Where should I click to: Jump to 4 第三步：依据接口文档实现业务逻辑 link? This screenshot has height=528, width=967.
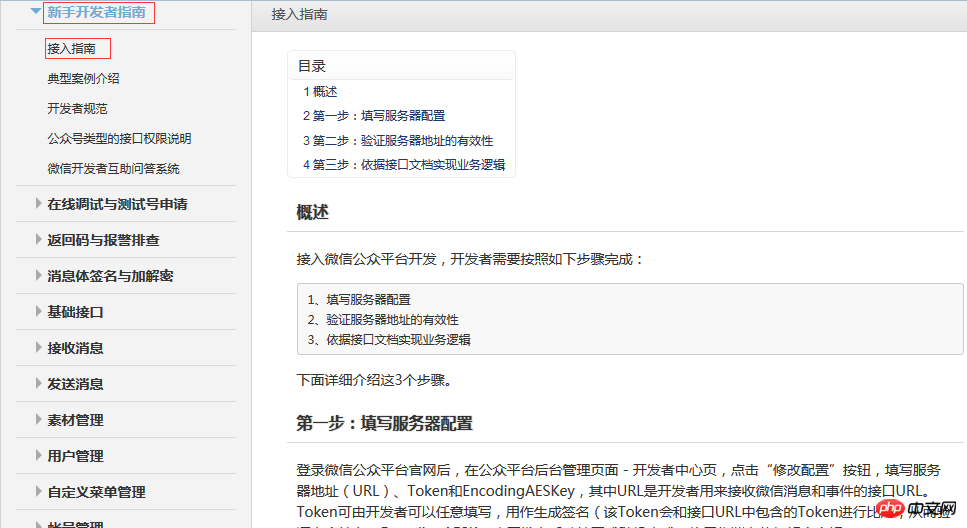pos(404,165)
